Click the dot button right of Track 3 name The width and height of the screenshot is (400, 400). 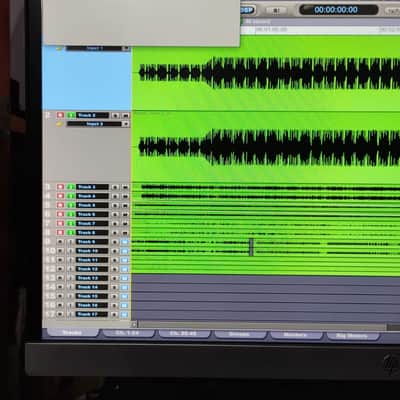(115, 187)
